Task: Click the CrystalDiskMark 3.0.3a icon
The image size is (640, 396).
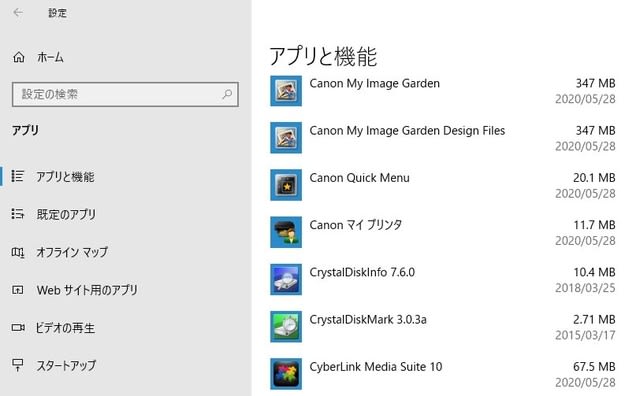Action: click(x=286, y=327)
